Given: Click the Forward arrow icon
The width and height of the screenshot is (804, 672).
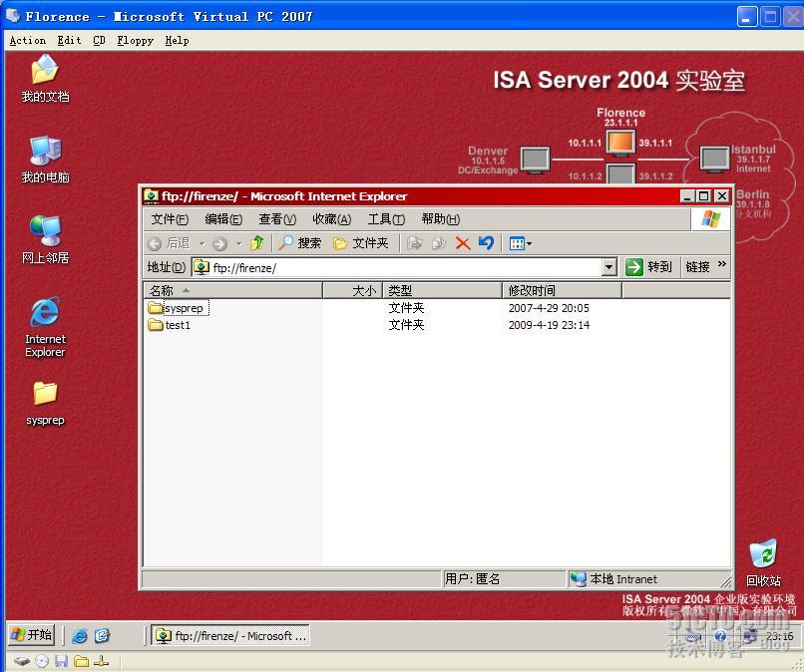Looking at the screenshot, I should (220, 243).
